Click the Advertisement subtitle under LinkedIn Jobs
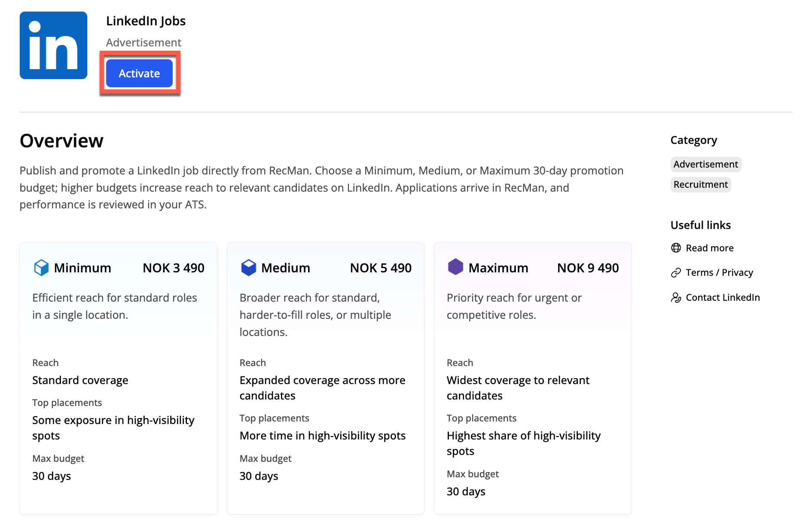The image size is (812, 531). [143, 43]
